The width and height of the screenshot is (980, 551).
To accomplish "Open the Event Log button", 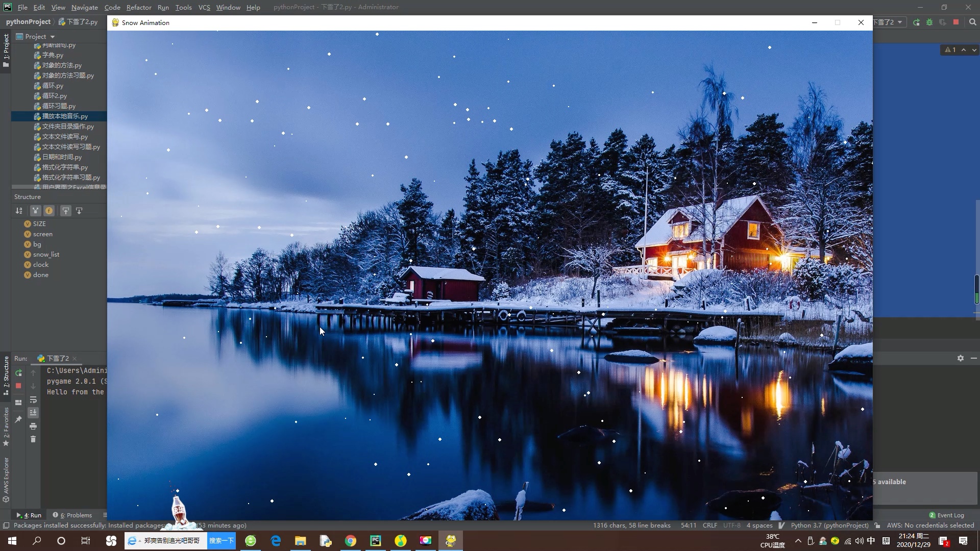I will [x=947, y=515].
